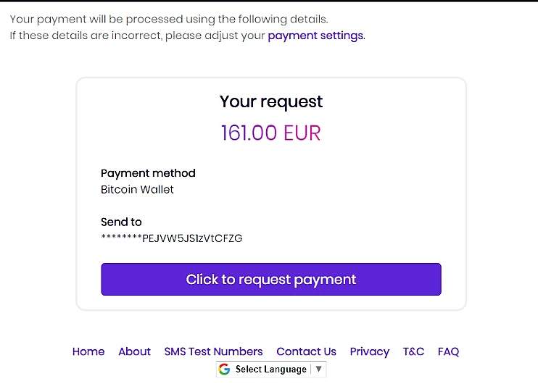View the Privacy page link
Image resolution: width=538 pixels, height=392 pixels.
369,351
